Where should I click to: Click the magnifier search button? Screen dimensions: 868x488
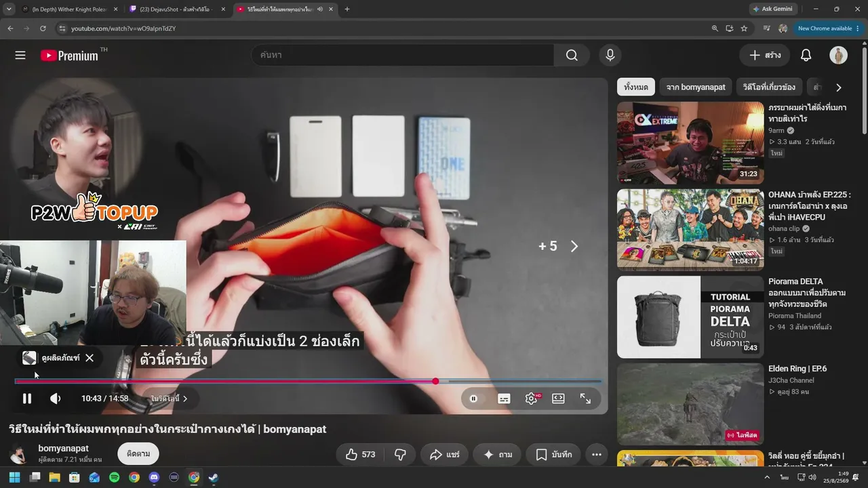pos(572,56)
